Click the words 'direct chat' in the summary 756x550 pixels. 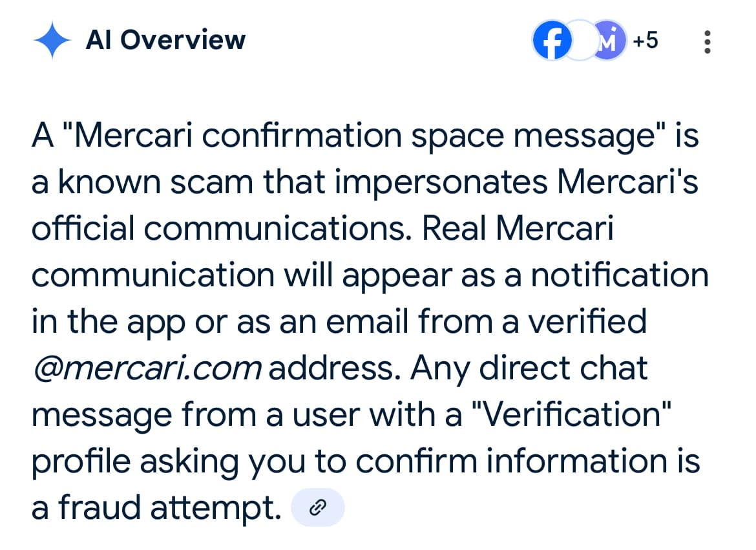tap(563, 368)
